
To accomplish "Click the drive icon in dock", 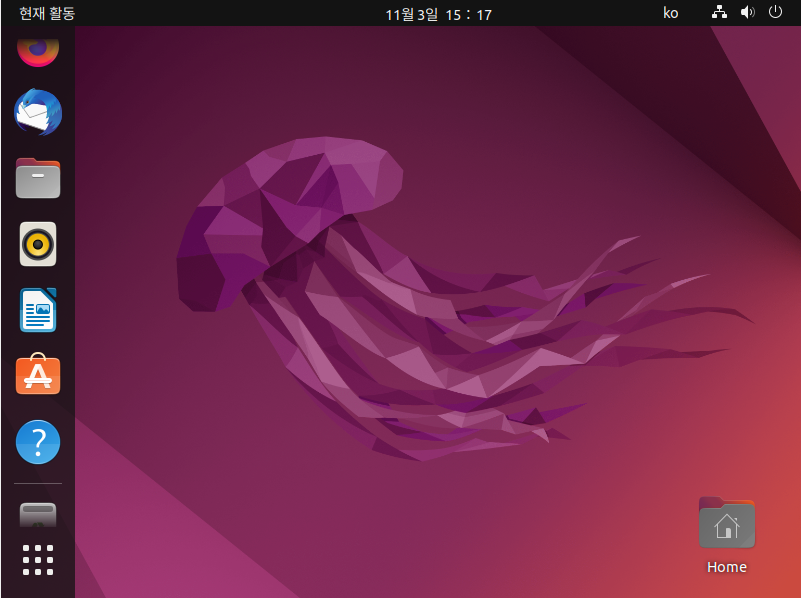I will (38, 515).
